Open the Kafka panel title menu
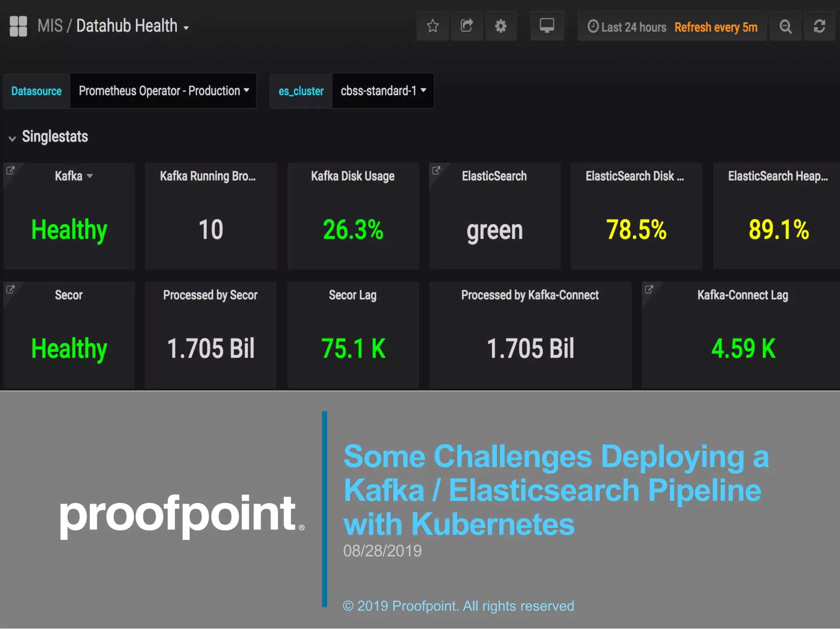 click(73, 176)
